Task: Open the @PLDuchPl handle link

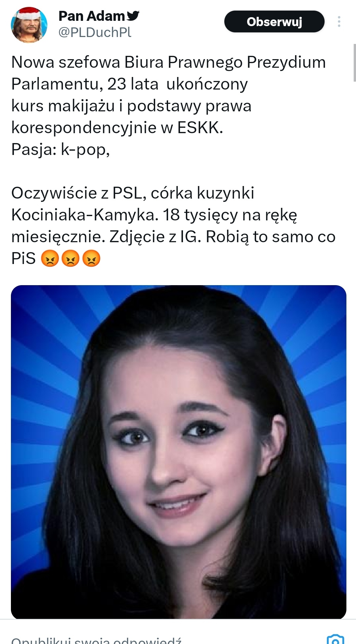Action: coord(95,32)
